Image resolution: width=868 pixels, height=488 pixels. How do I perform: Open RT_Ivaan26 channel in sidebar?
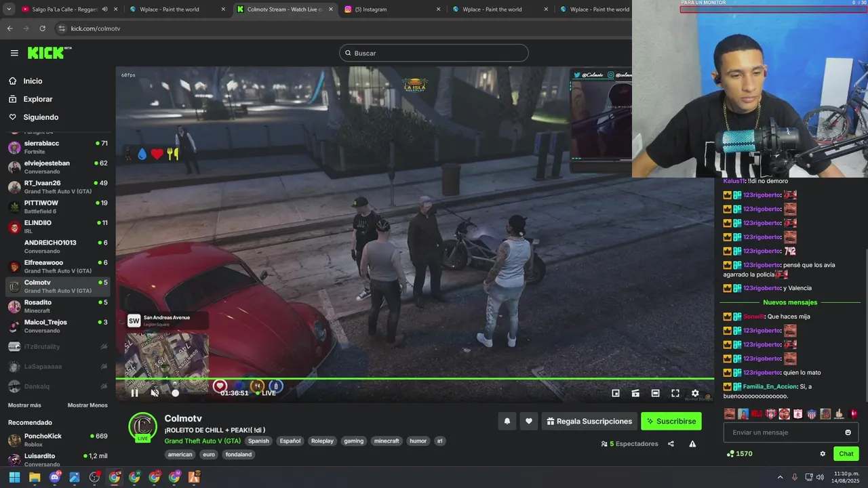58,187
